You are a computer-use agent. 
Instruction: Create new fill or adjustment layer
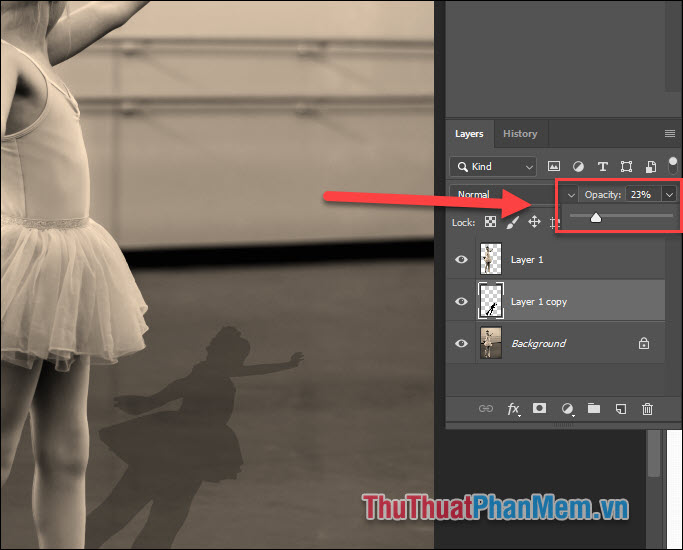tap(567, 409)
